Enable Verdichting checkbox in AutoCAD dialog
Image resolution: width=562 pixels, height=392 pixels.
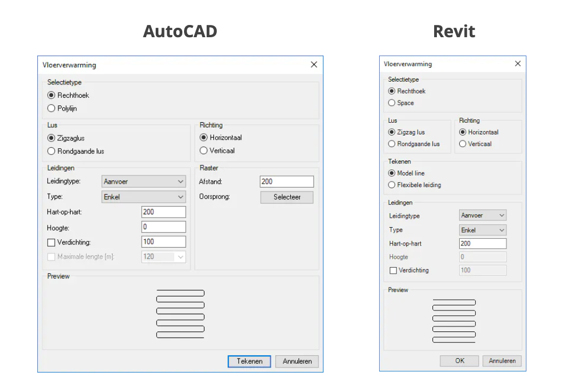[x=51, y=243]
